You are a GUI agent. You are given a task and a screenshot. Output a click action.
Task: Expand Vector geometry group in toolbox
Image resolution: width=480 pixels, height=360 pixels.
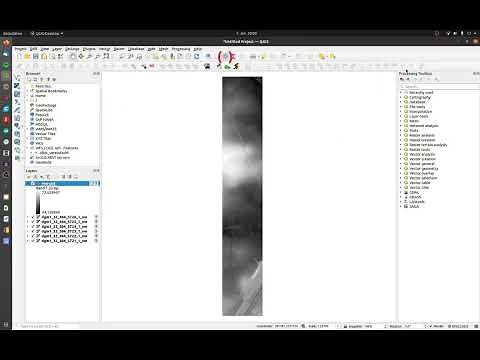[x=401, y=169]
